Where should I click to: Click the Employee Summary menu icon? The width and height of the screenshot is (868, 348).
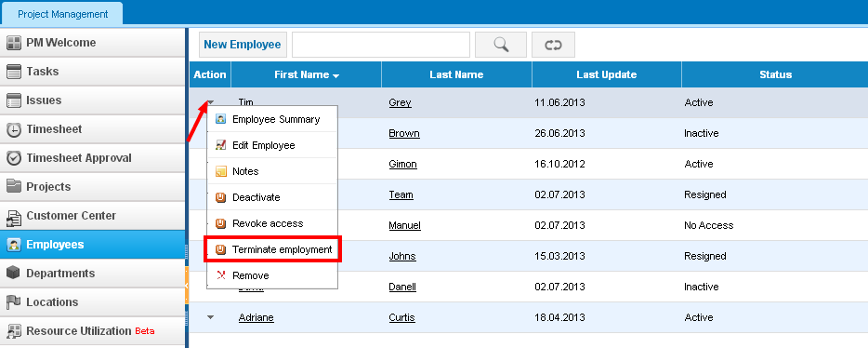pyautogui.click(x=221, y=119)
